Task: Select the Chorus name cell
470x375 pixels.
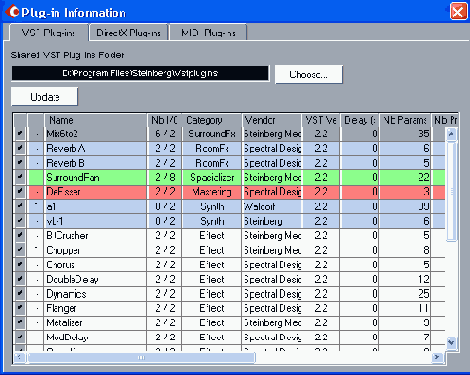Action: pos(95,265)
